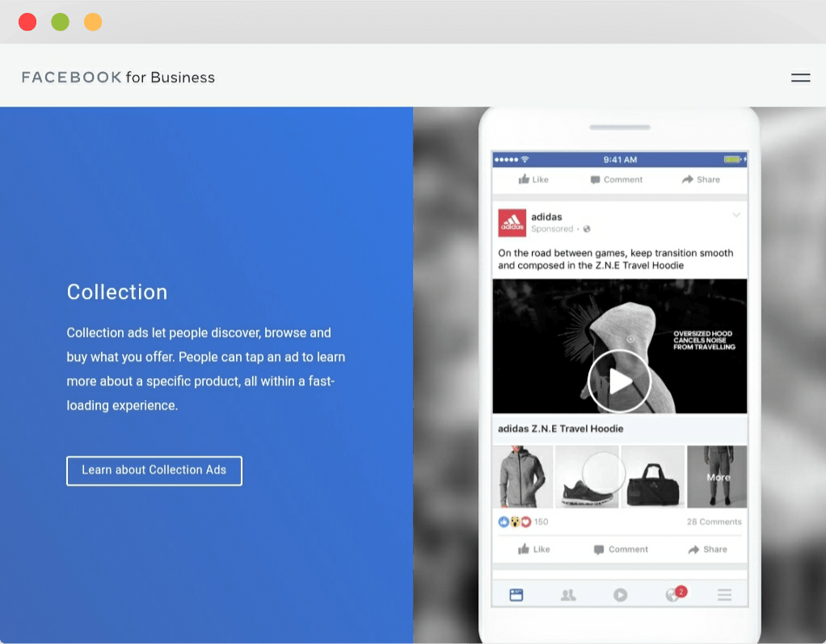
Task: Expand the post options chevron
Action: 736,215
